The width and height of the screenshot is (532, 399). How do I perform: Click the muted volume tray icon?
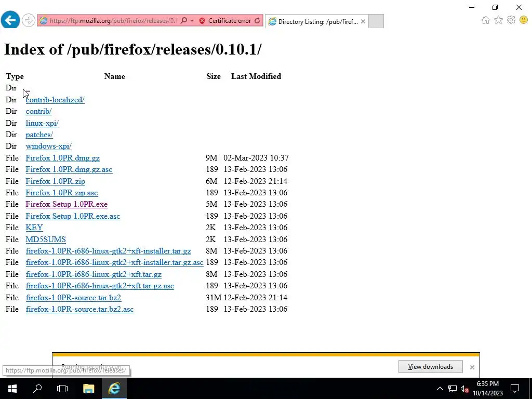(464, 389)
